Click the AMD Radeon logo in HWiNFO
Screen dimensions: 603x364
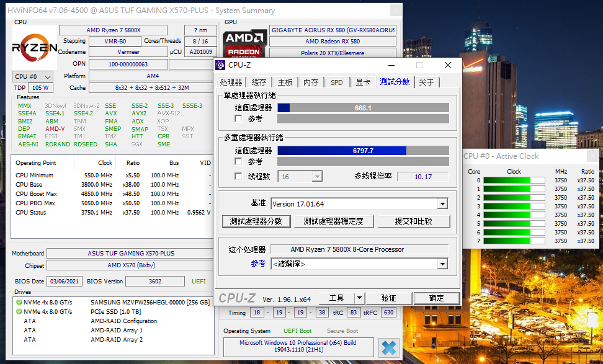click(x=245, y=43)
